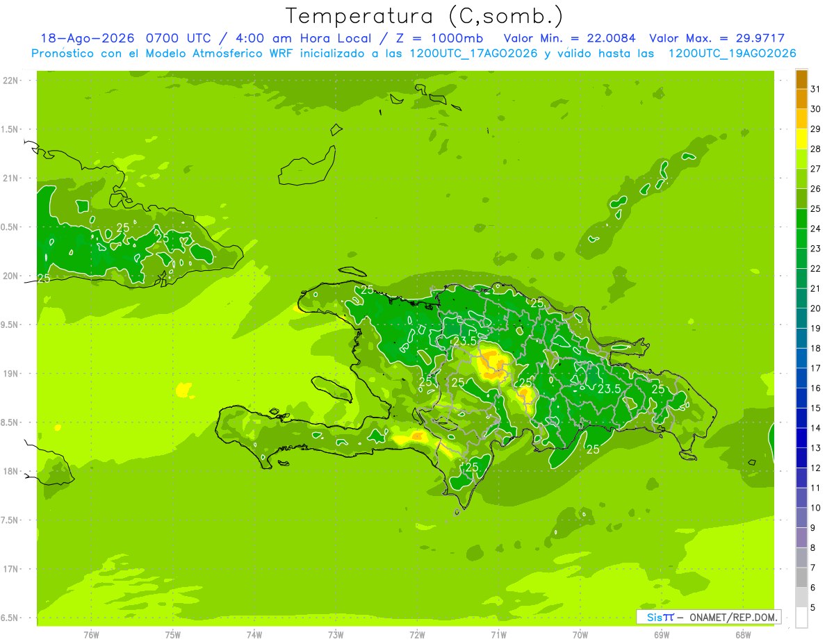This screenshot has width=834, height=644.
Task: Click the legend value "24"
Action: [815, 229]
